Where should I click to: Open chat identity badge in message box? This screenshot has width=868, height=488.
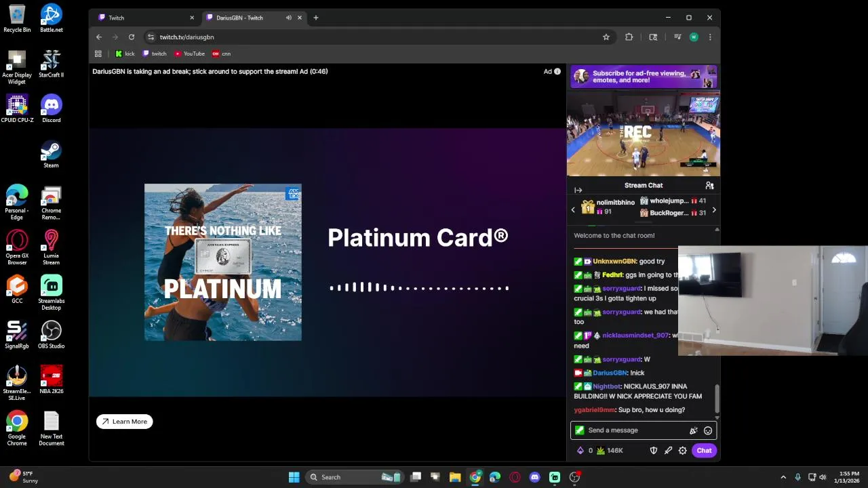(x=579, y=430)
